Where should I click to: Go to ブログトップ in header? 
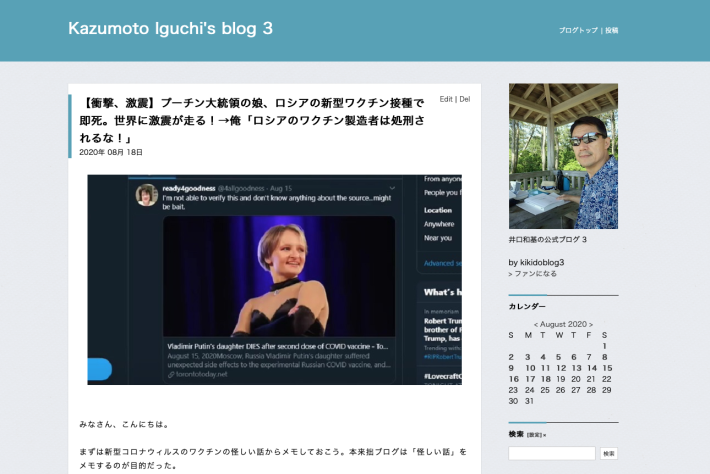(x=578, y=30)
